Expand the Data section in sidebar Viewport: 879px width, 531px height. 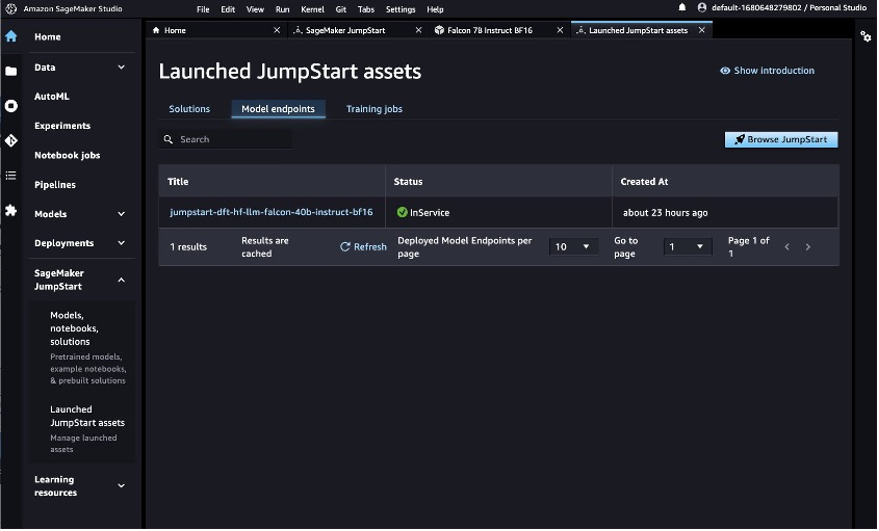coord(121,67)
